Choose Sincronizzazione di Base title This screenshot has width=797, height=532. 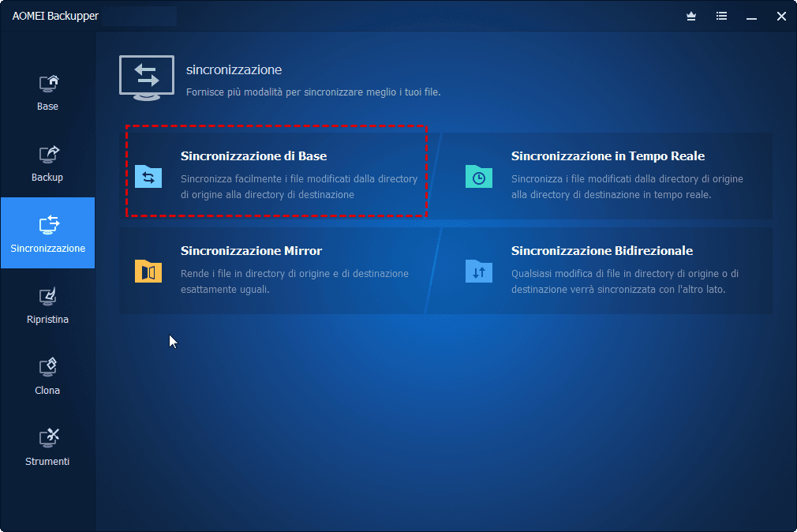click(253, 156)
